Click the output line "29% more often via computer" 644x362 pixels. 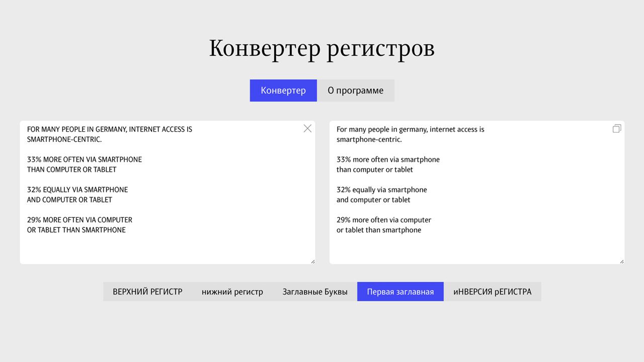point(384,220)
